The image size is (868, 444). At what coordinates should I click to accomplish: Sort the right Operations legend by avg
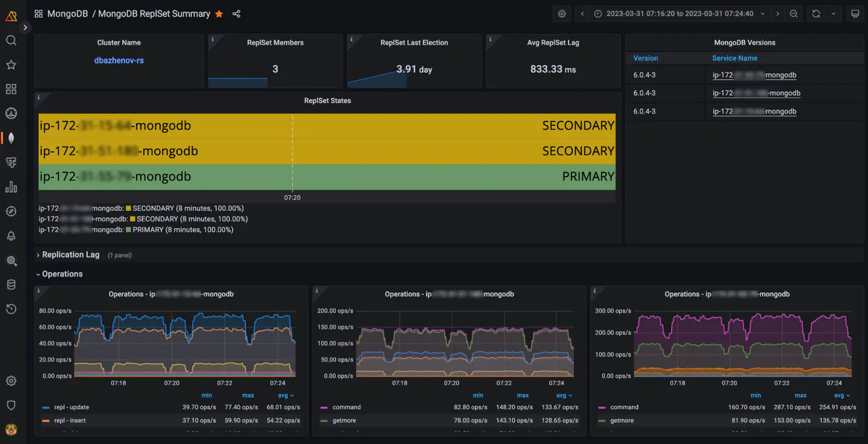click(x=841, y=396)
